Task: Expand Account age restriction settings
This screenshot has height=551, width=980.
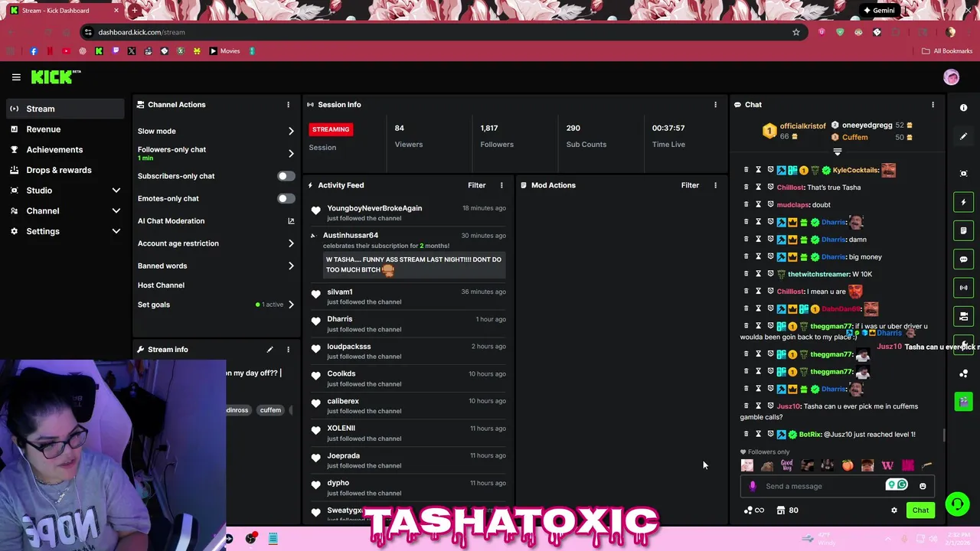Action: [x=291, y=243]
